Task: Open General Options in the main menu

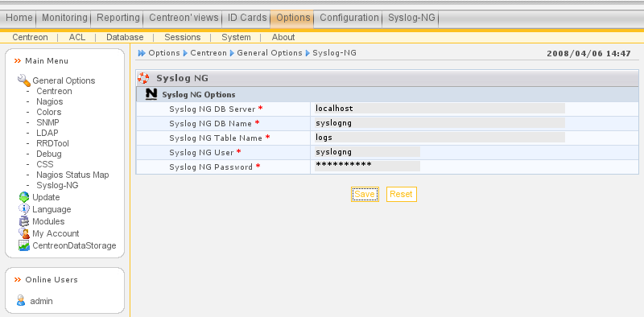Action: click(64, 80)
